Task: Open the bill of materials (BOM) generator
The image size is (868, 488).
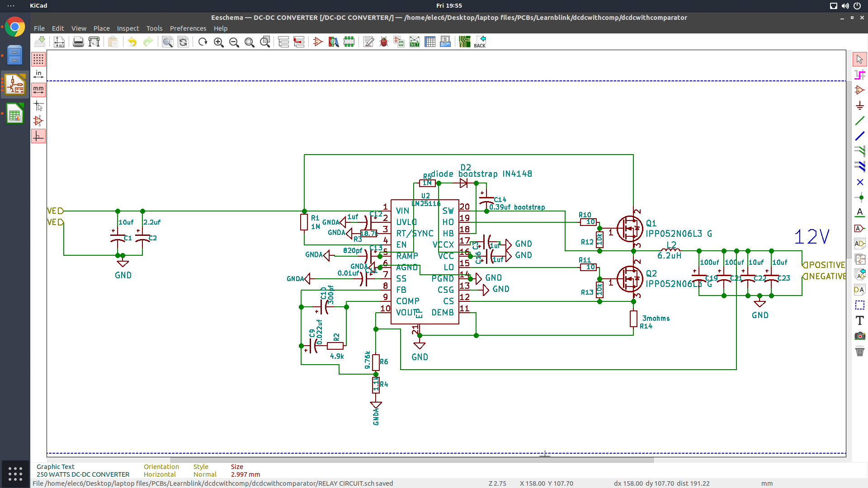Action: point(445,42)
